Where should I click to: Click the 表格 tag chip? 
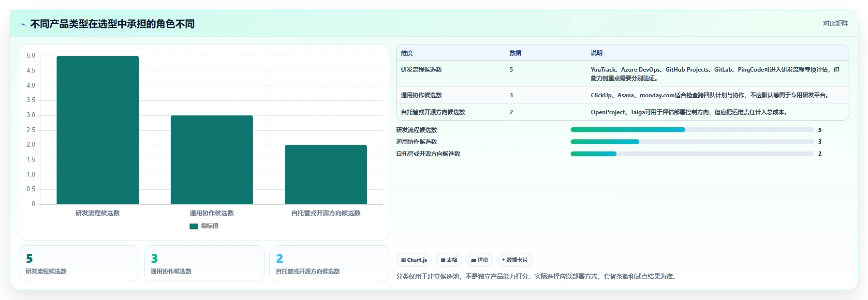pyautogui.click(x=449, y=260)
